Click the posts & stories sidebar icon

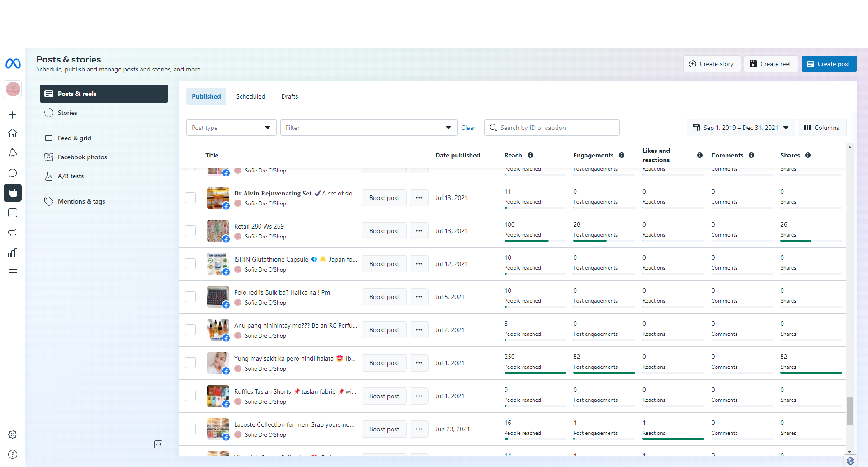pos(13,193)
